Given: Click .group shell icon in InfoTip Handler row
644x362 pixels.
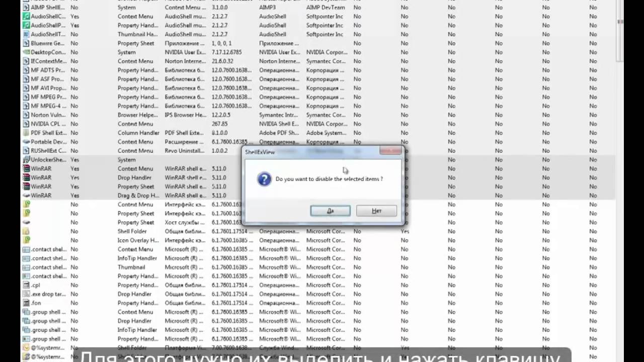Looking at the screenshot, I should tap(26, 330).
